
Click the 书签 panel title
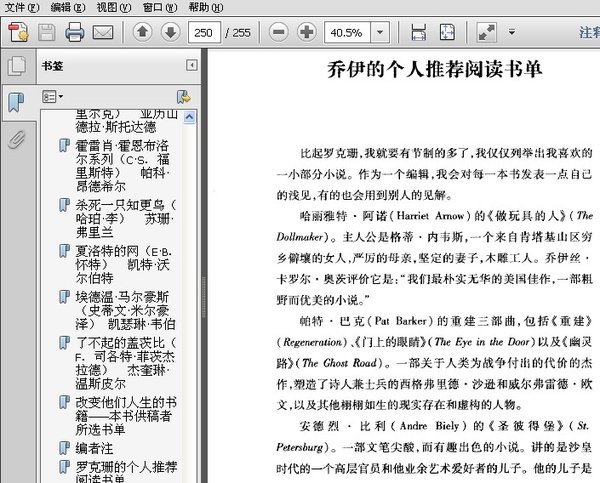point(52,66)
